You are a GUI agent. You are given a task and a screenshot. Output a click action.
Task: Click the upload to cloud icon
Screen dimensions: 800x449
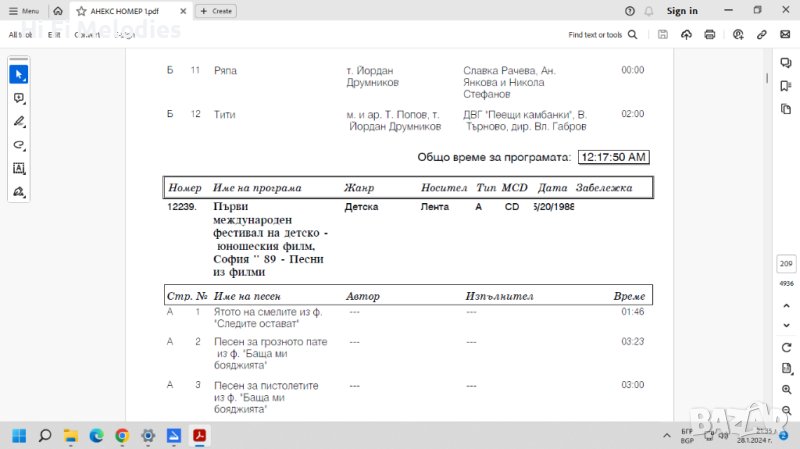[686, 34]
